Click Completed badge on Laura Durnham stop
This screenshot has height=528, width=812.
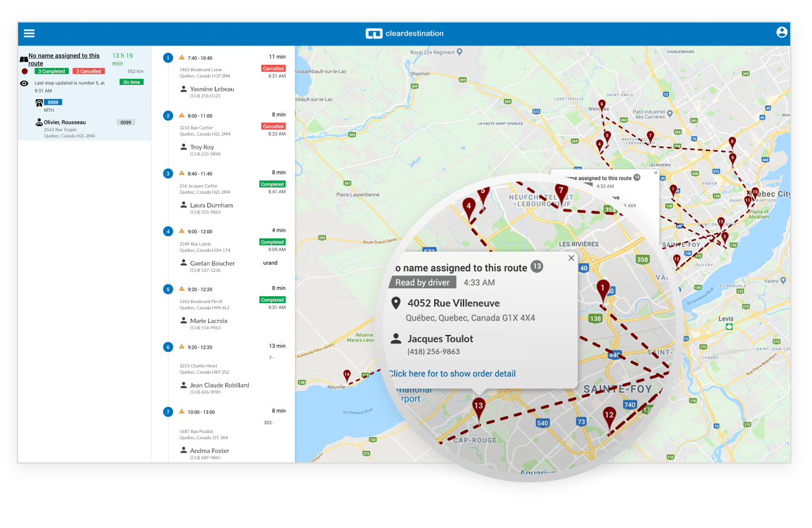tap(272, 184)
